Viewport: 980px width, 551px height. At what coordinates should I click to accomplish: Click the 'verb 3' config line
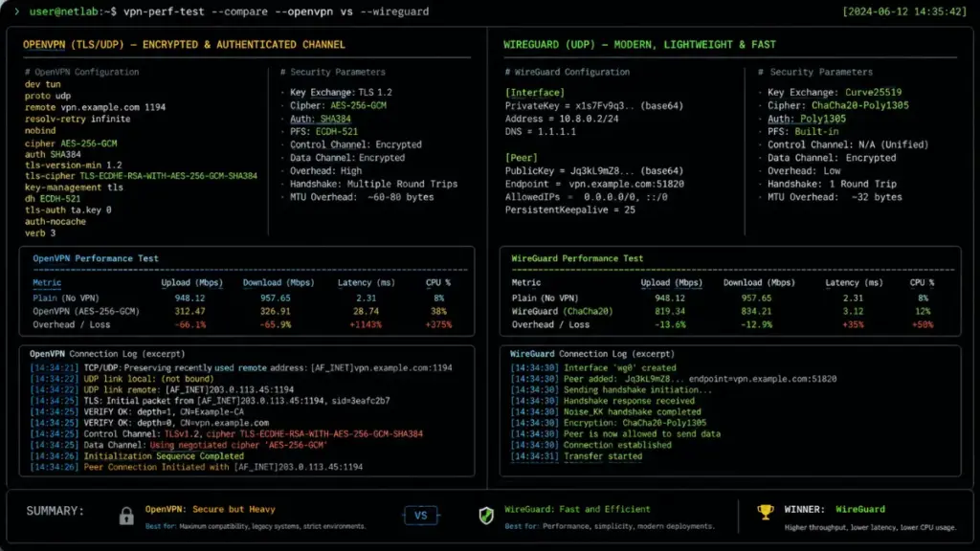40,233
